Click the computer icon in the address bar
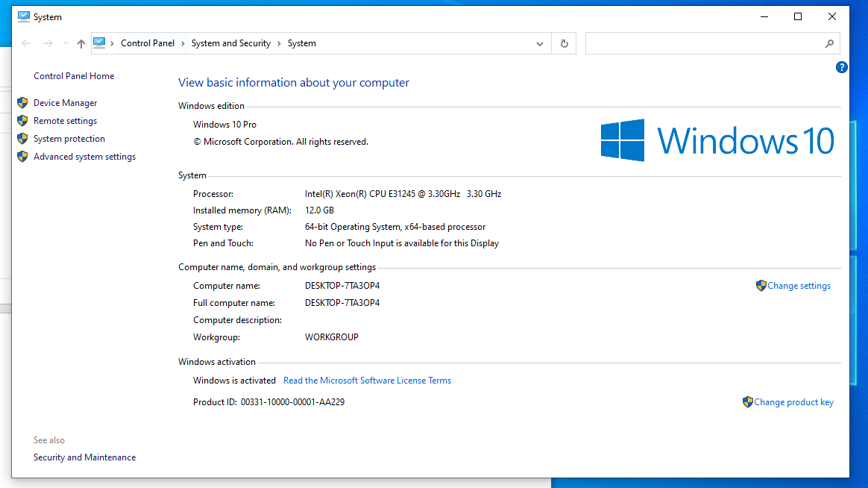The height and width of the screenshot is (488, 868). (100, 43)
